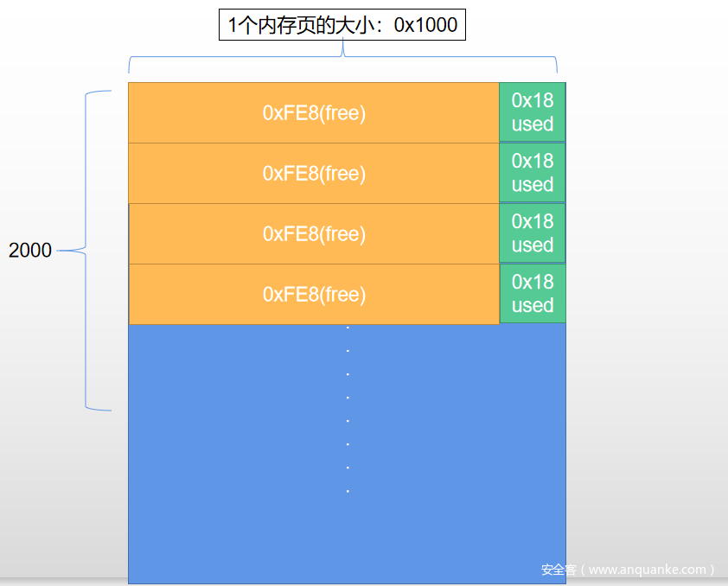728x586 pixels.
Task: Select the first orange 0xFE8(free) block
Action: (314, 113)
